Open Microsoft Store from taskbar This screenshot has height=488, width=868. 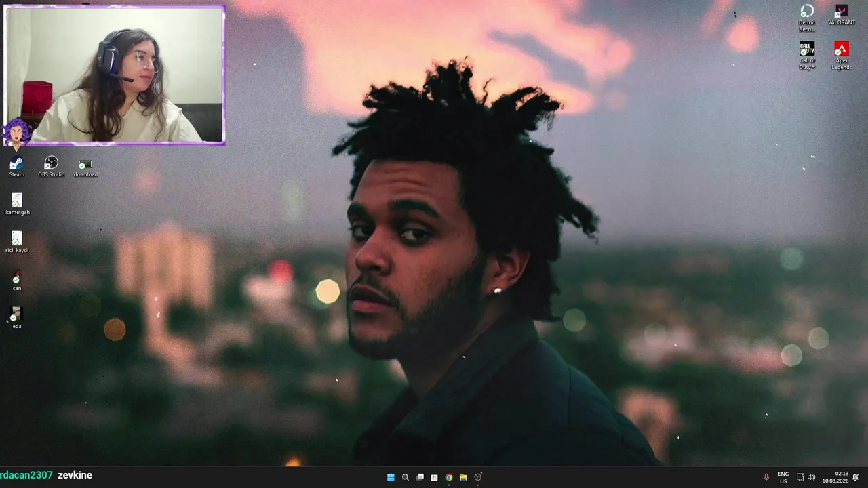[434, 477]
